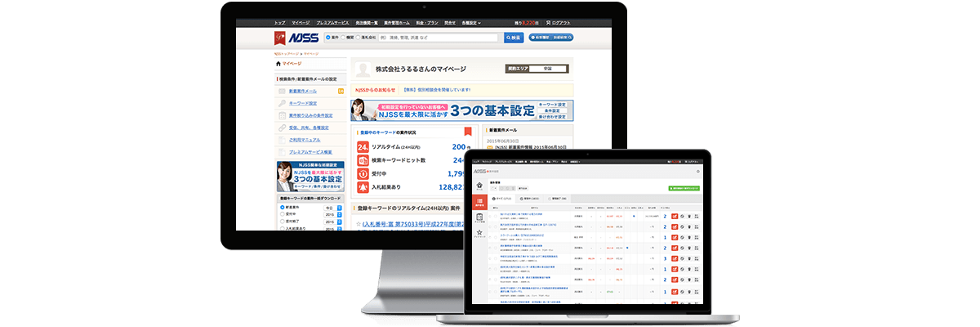
Task: Open マイページ in the top navigation bar
Action: pos(300,23)
